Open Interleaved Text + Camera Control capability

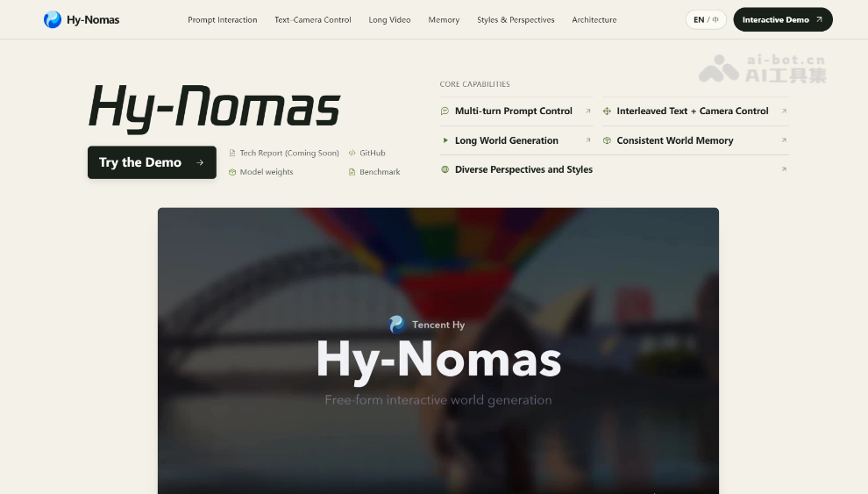[x=695, y=111]
